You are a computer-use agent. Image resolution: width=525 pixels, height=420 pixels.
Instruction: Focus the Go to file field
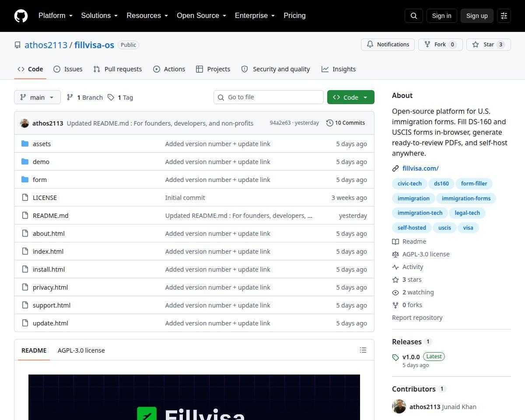point(269,97)
